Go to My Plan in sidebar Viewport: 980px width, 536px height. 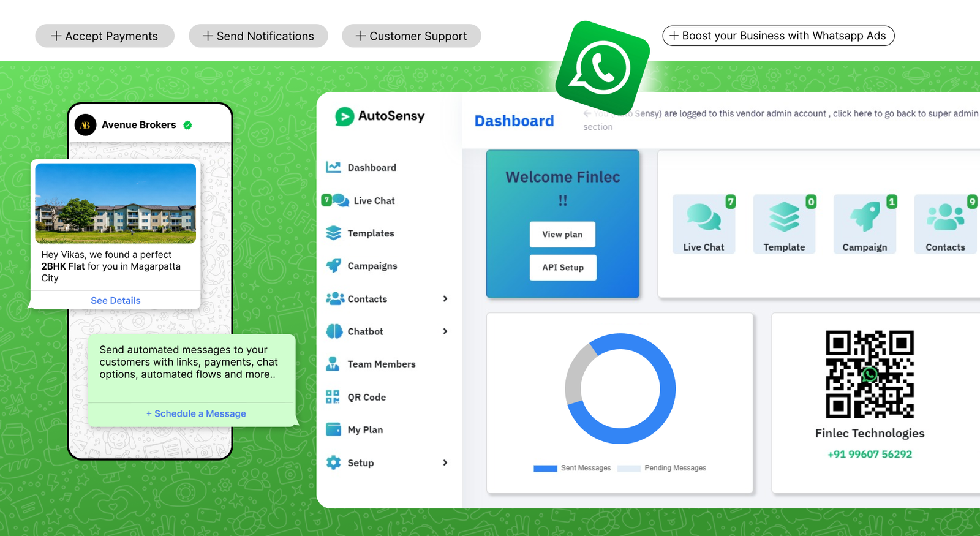364,430
